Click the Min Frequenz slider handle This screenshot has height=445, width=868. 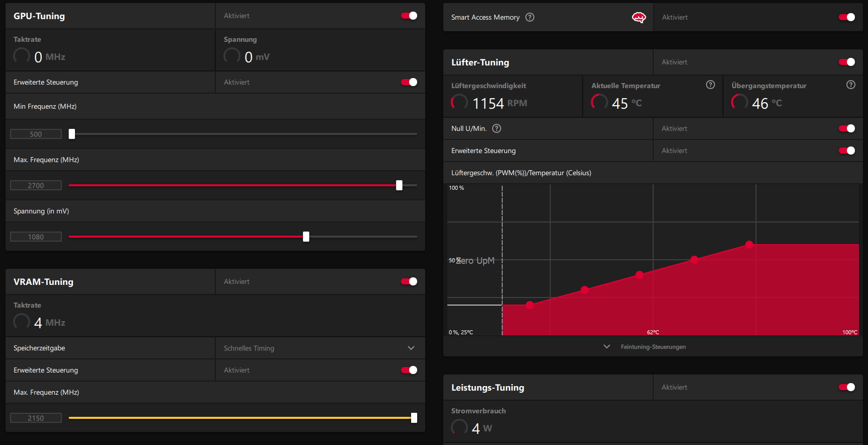tap(72, 134)
